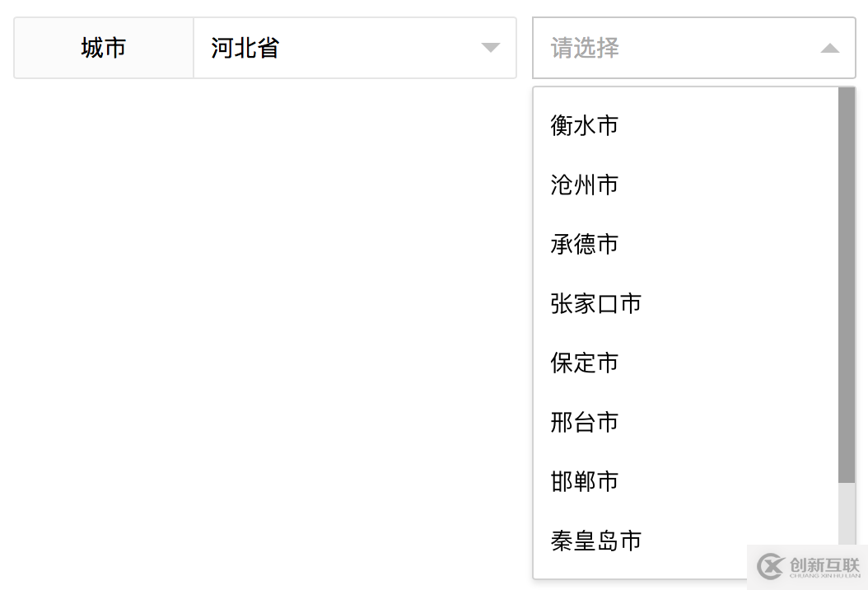Select 衡水市 from the city list

(x=585, y=125)
